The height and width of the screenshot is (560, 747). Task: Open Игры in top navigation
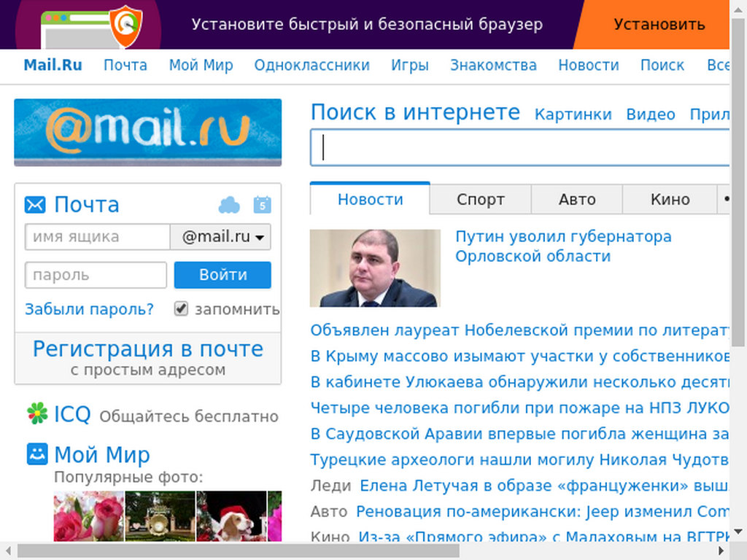(x=410, y=65)
